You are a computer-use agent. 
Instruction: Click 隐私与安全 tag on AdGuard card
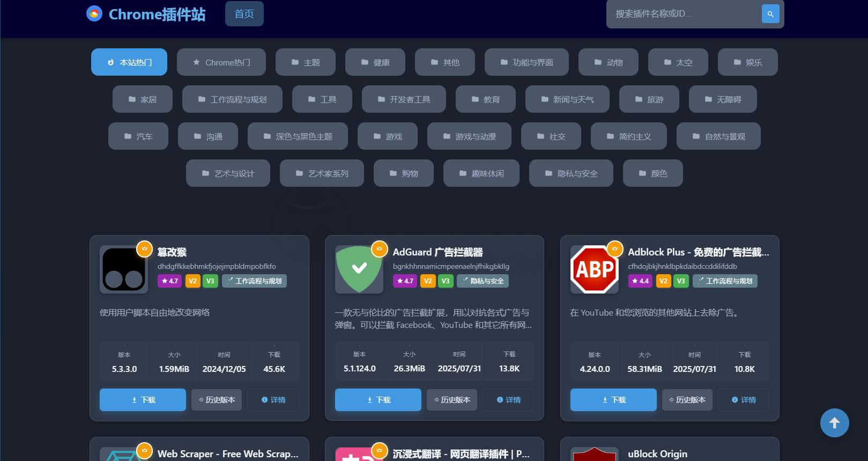coord(483,281)
